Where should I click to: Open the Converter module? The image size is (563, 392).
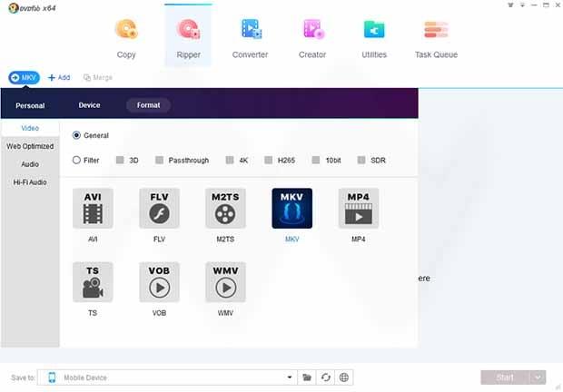[251, 38]
